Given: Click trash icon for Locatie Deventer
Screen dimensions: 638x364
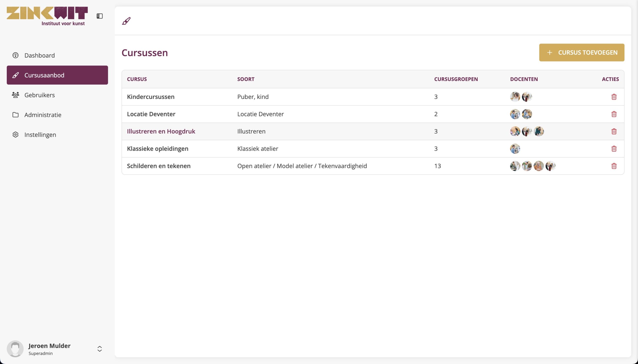Looking at the screenshot, I should (x=614, y=114).
